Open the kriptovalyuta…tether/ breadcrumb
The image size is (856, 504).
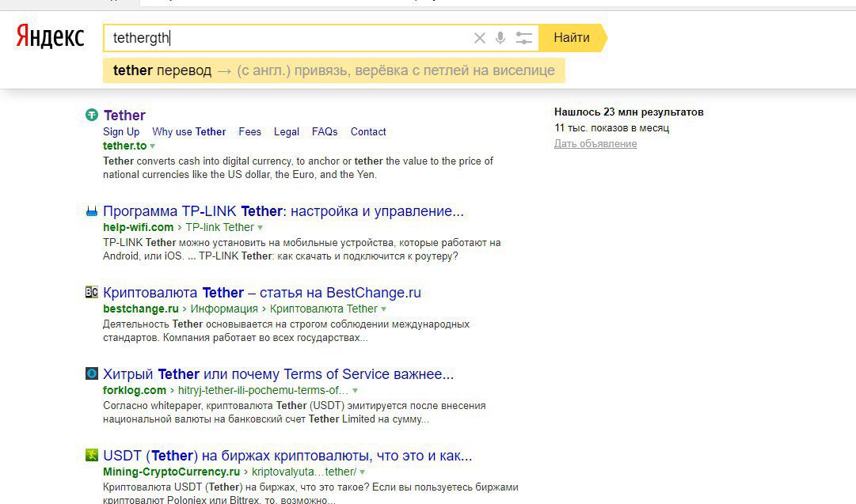point(304,472)
